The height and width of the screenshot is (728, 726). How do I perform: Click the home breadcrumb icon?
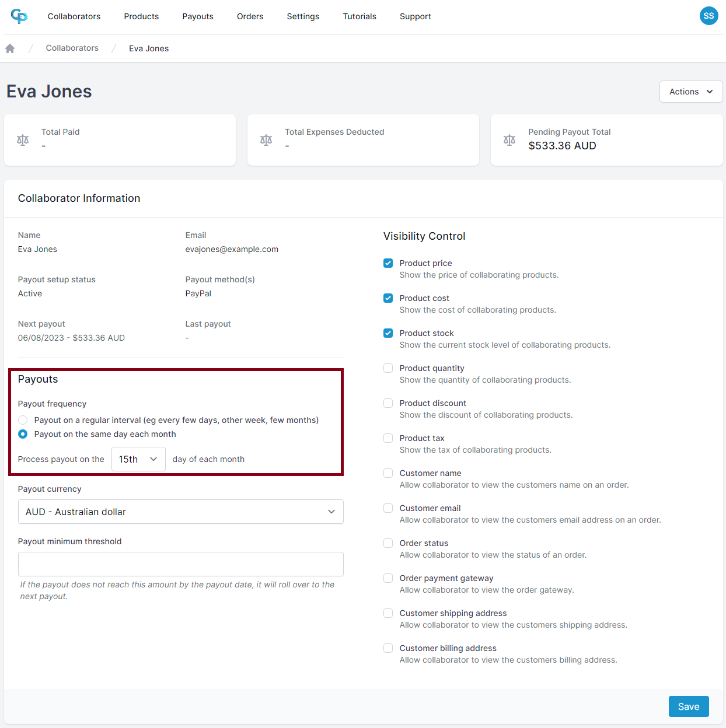10,48
